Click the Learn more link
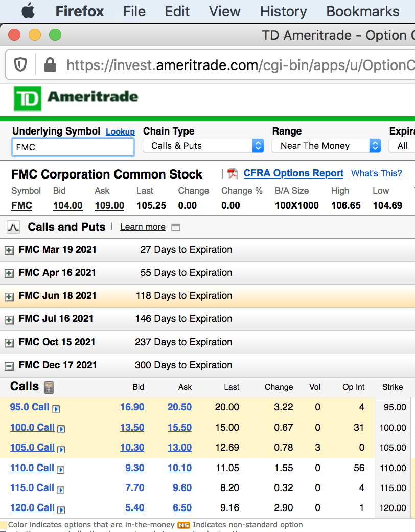Screen dimensions: 415x532 143,227
